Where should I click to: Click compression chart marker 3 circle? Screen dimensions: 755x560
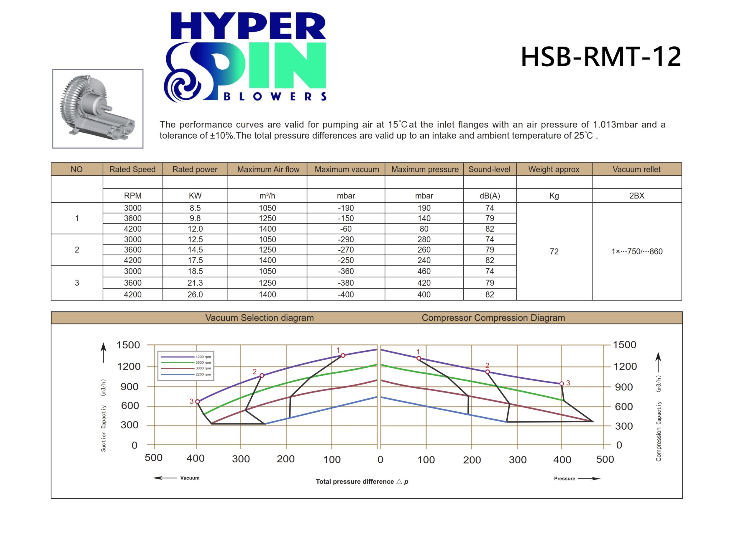click(x=562, y=384)
